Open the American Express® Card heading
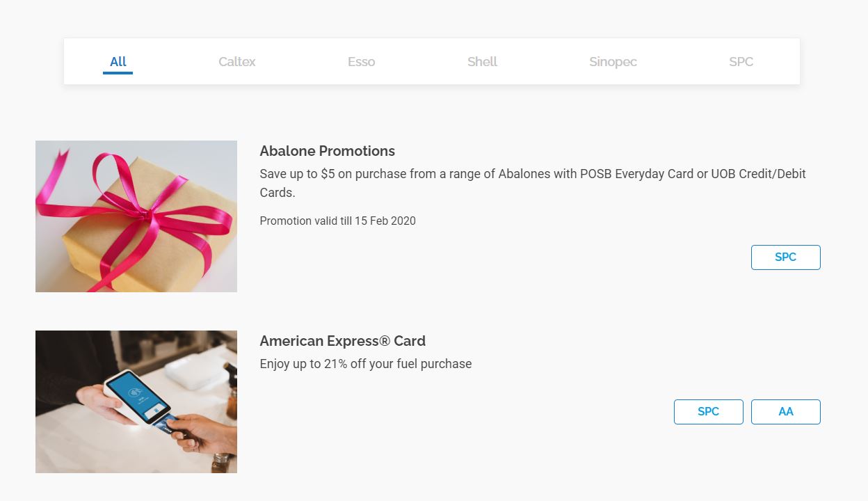 342,341
